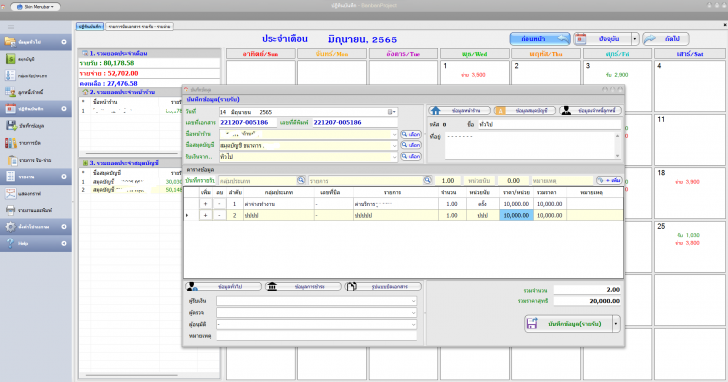Click the select button beside store name
The image size is (728, 382).
(411, 134)
